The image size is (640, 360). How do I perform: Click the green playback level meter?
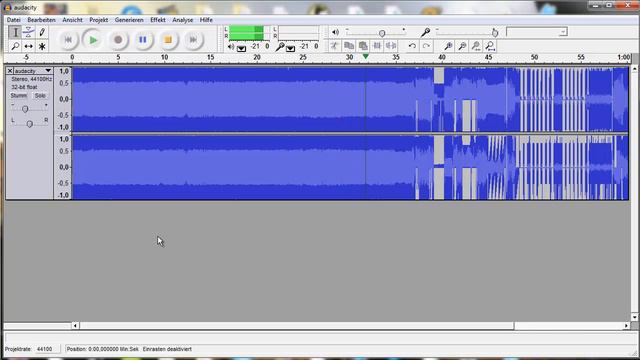[x=249, y=33]
